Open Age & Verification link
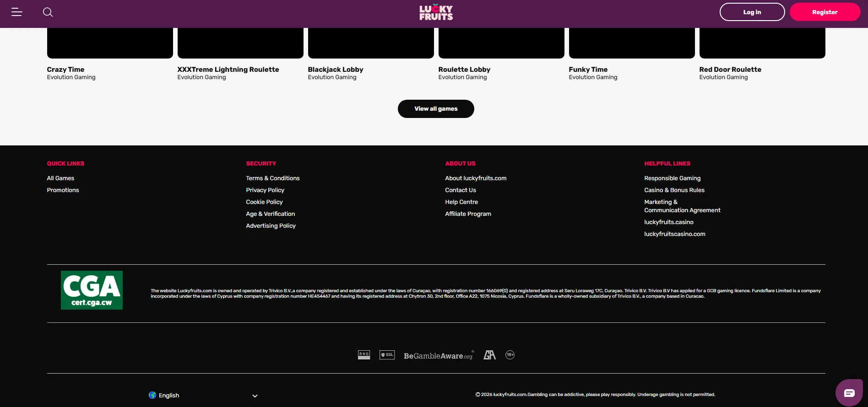 (271, 214)
